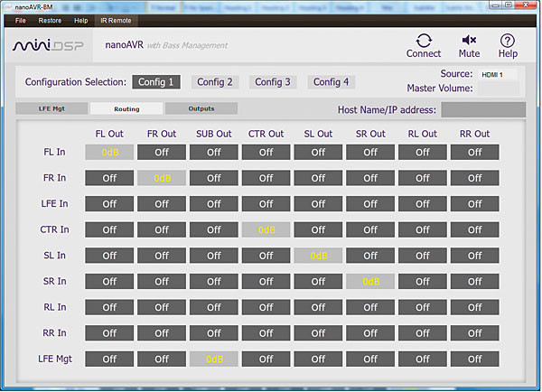
Task: Enable FR In to FL Out routing
Action: (x=109, y=178)
